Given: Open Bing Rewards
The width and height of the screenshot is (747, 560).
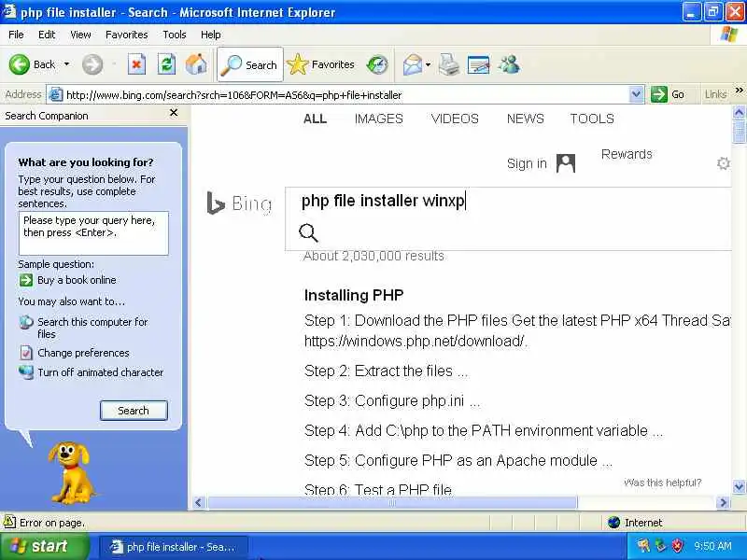Looking at the screenshot, I should click(627, 154).
